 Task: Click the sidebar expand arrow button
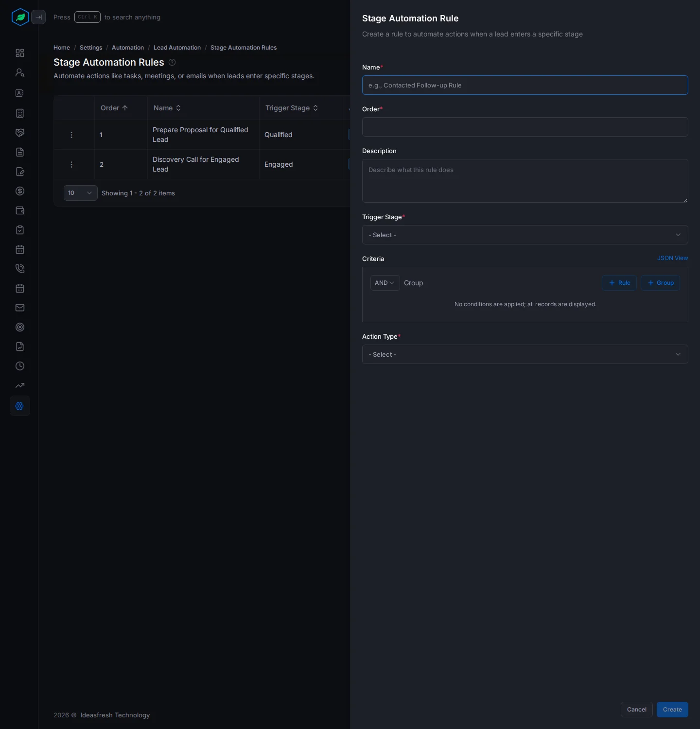[38, 17]
